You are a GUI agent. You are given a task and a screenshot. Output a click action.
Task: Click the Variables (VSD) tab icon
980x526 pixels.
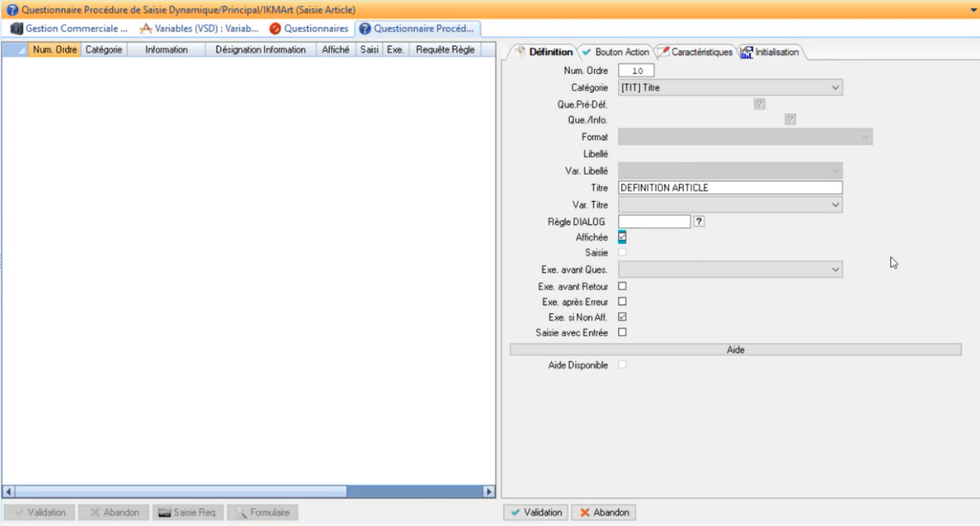[146, 29]
